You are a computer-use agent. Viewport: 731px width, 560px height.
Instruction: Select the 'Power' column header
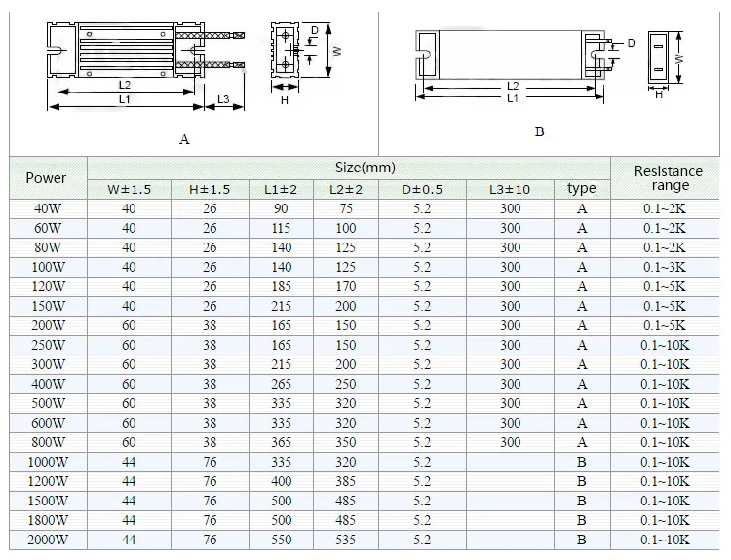click(x=48, y=178)
